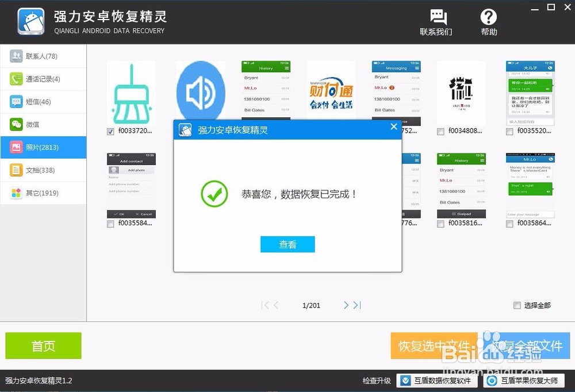This screenshot has width=575, height=392.
Task: Open the 帮助 help icon
Action: [488, 20]
